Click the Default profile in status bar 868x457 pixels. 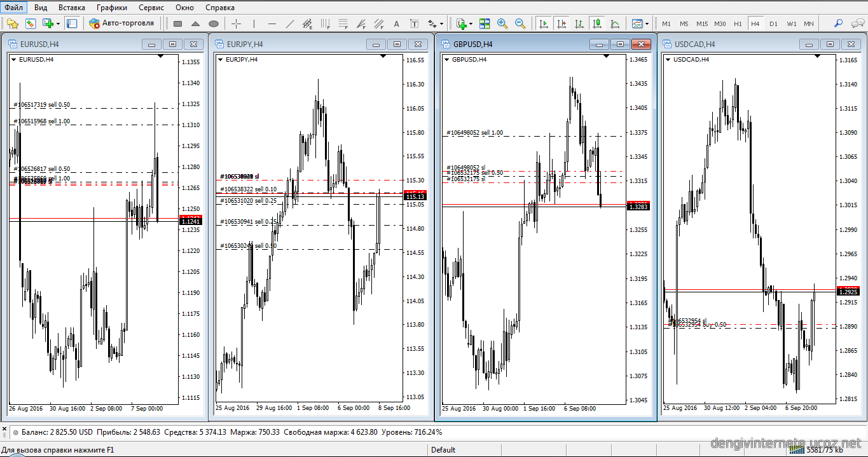click(443, 450)
